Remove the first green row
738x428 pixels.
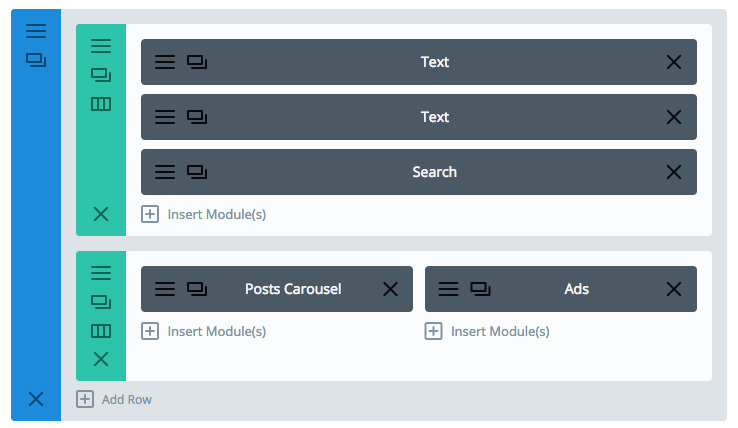[x=101, y=213]
